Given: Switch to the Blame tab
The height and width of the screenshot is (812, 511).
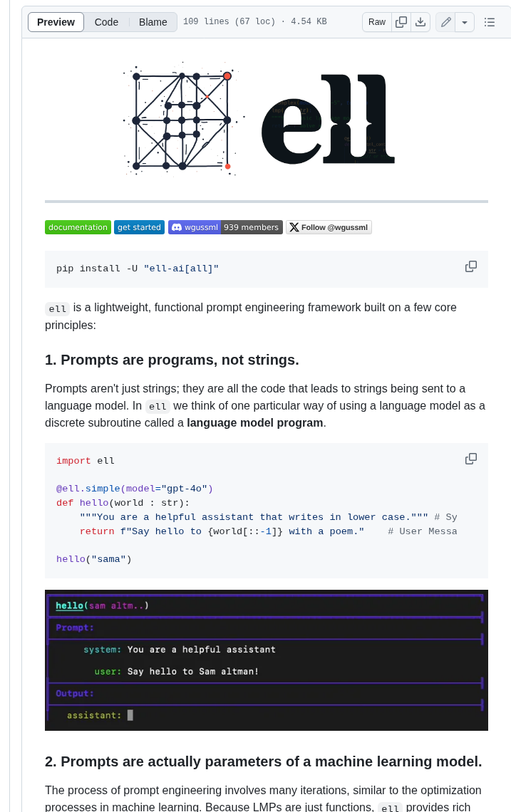Looking at the screenshot, I should click(153, 22).
